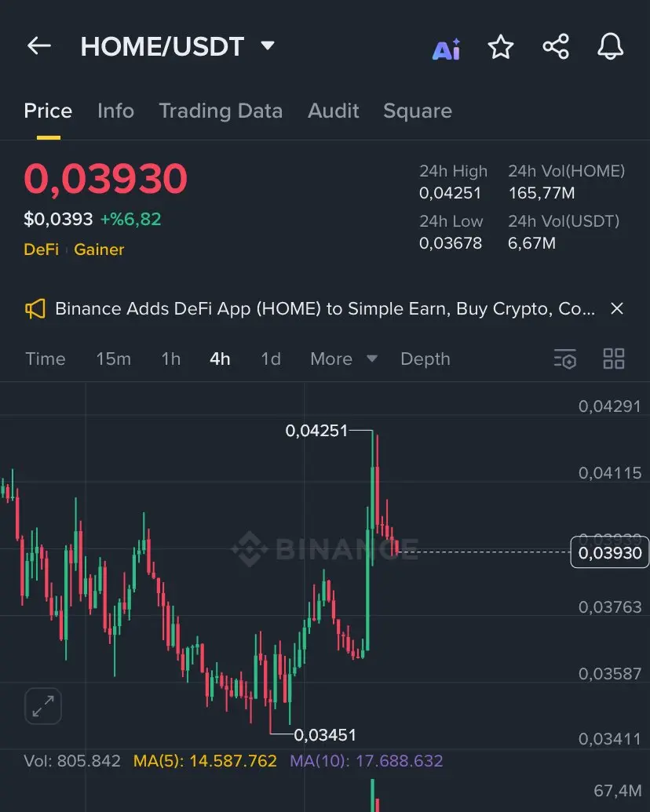Read the Binance Adds DeFi App announcement
Image resolution: width=650 pixels, height=812 pixels.
pyautogui.click(x=325, y=308)
